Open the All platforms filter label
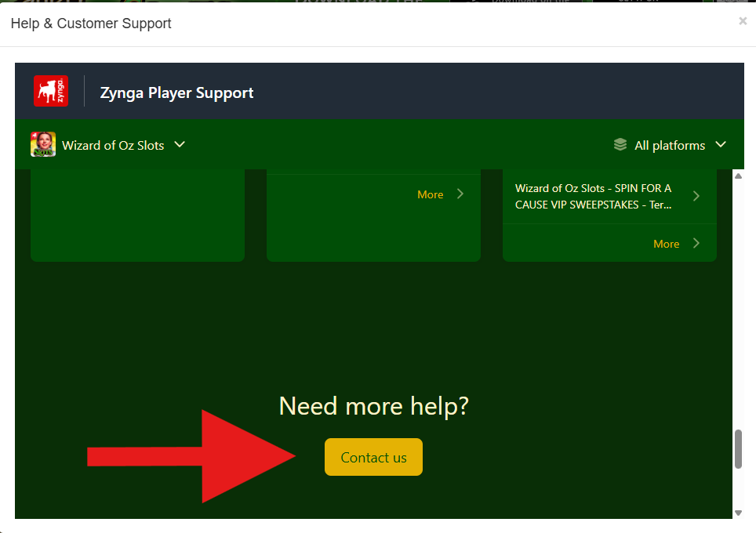The height and width of the screenshot is (533, 756). pos(669,145)
